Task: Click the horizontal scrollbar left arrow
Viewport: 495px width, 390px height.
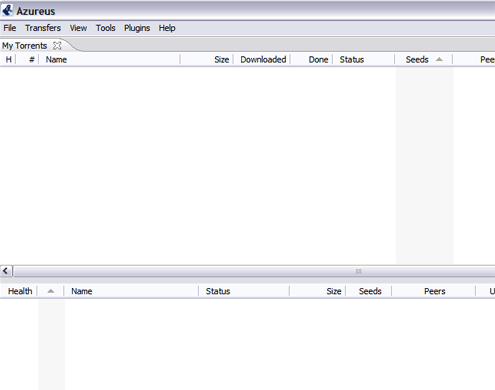Action: pyautogui.click(x=6, y=271)
